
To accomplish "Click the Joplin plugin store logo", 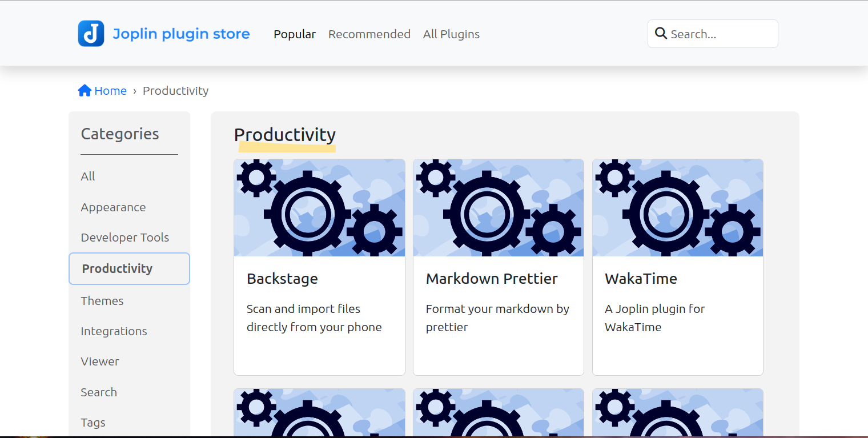I will [x=164, y=33].
